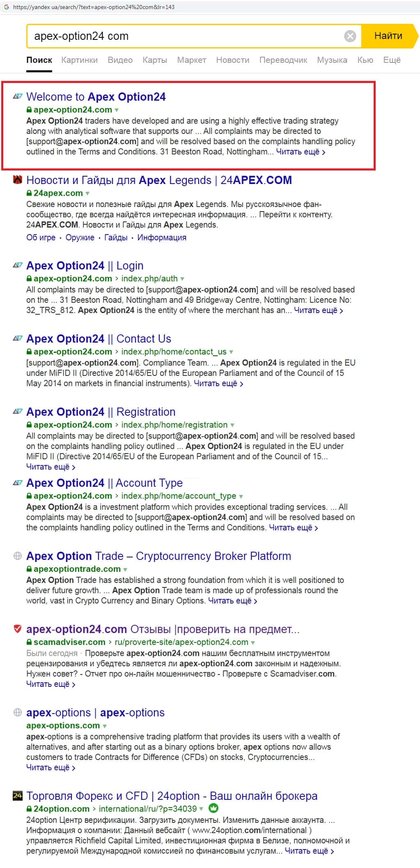
Task: Click the green crown badge near 24option.com
Action: [213, 808]
